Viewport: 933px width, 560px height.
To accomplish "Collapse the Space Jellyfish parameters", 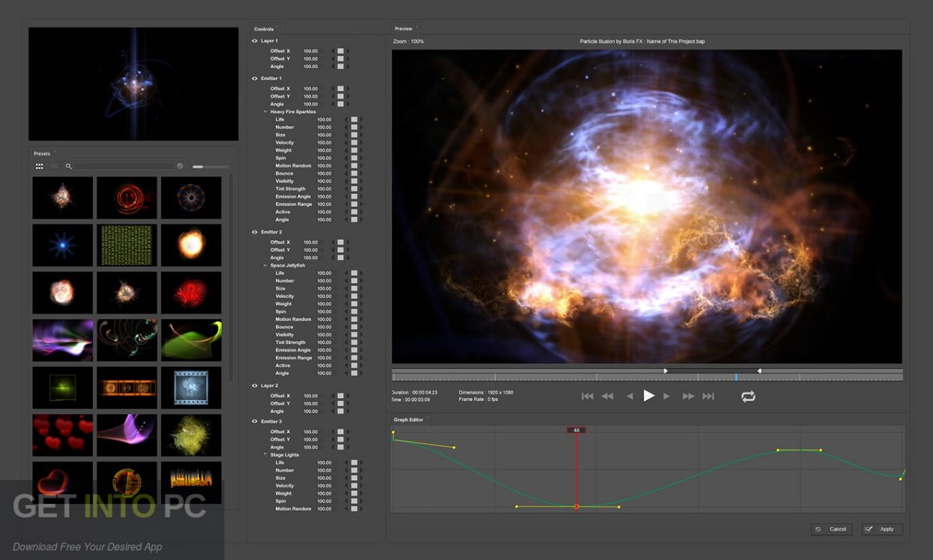I will (x=265, y=265).
